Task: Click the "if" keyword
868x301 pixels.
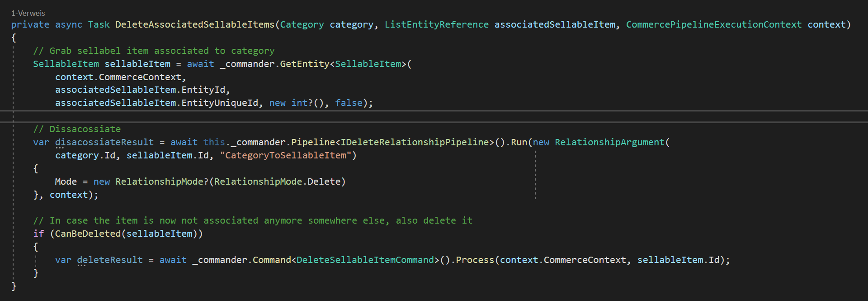Action: point(38,234)
